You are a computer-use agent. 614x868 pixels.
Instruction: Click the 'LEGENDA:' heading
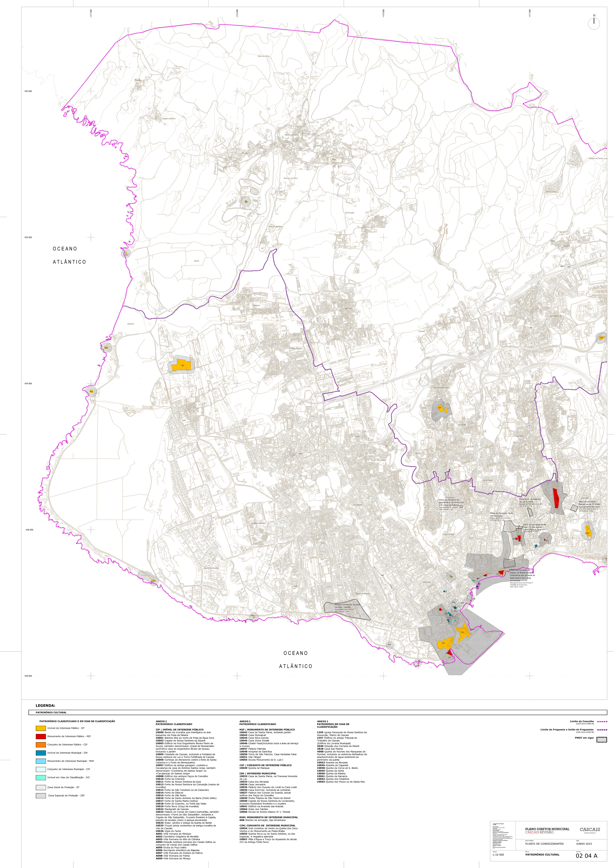click(x=45, y=705)
